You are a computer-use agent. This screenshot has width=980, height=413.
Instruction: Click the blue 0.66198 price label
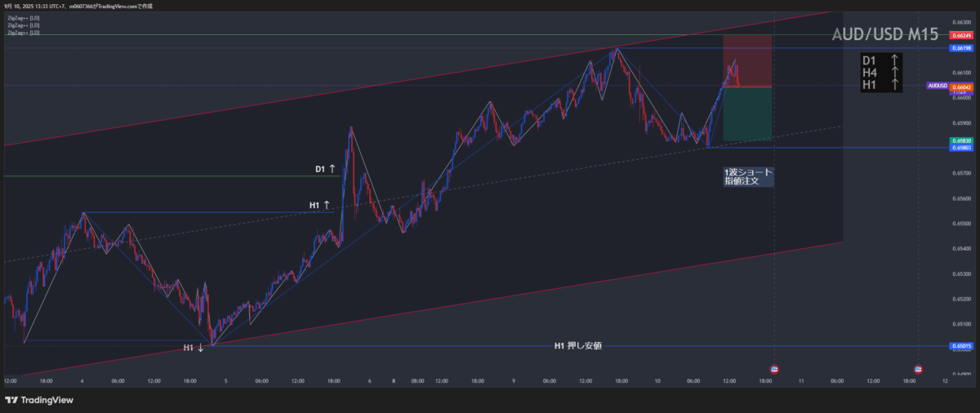click(x=960, y=48)
